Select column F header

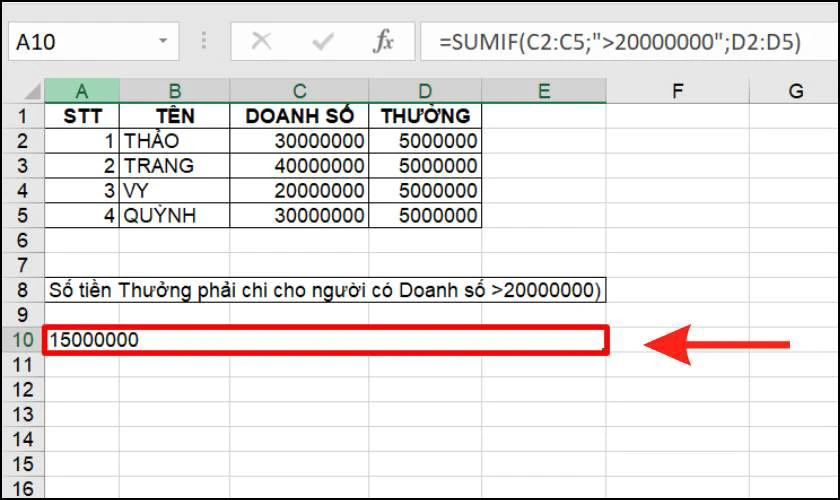click(x=678, y=91)
